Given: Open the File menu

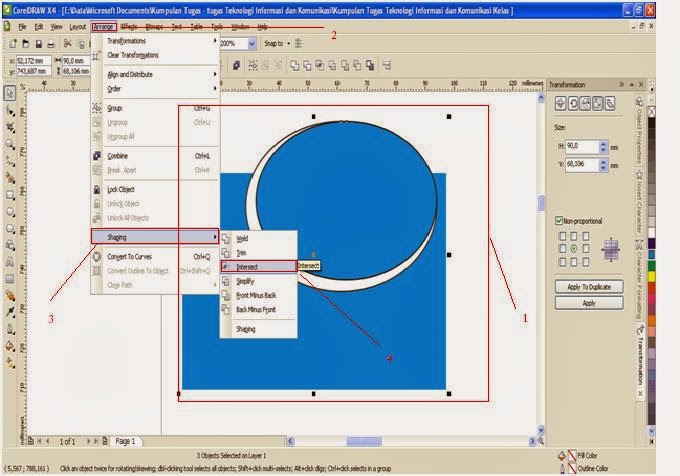Looking at the screenshot, I should coord(22,27).
